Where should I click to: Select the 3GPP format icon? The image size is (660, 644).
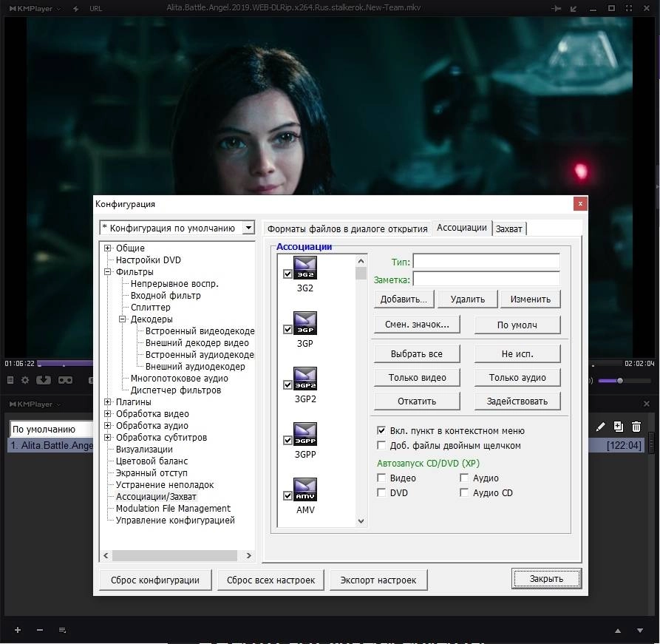(305, 434)
